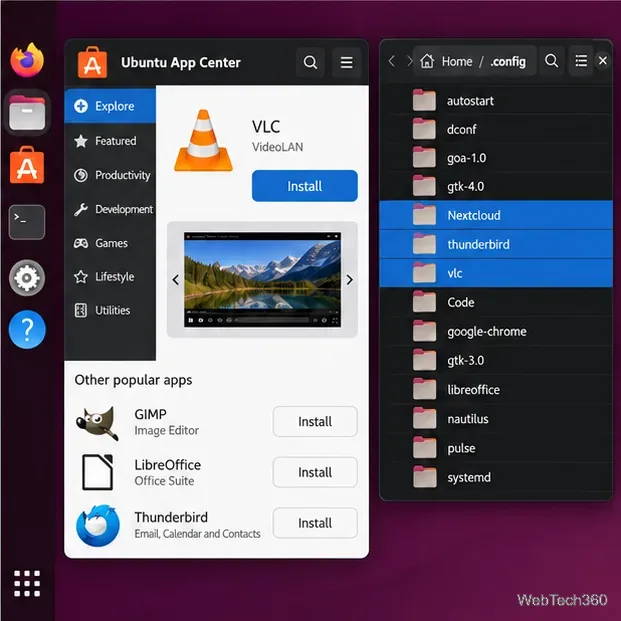Open the Development category
This screenshot has height=621, width=621.
(110, 209)
